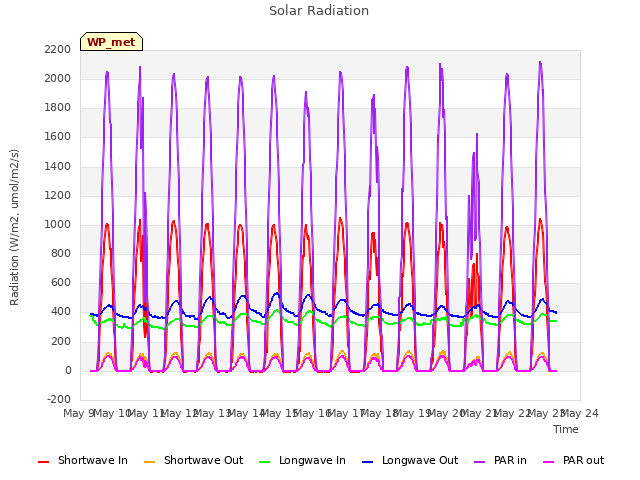Click the Radiation y-axis label
640x480 pixels.
14,227
